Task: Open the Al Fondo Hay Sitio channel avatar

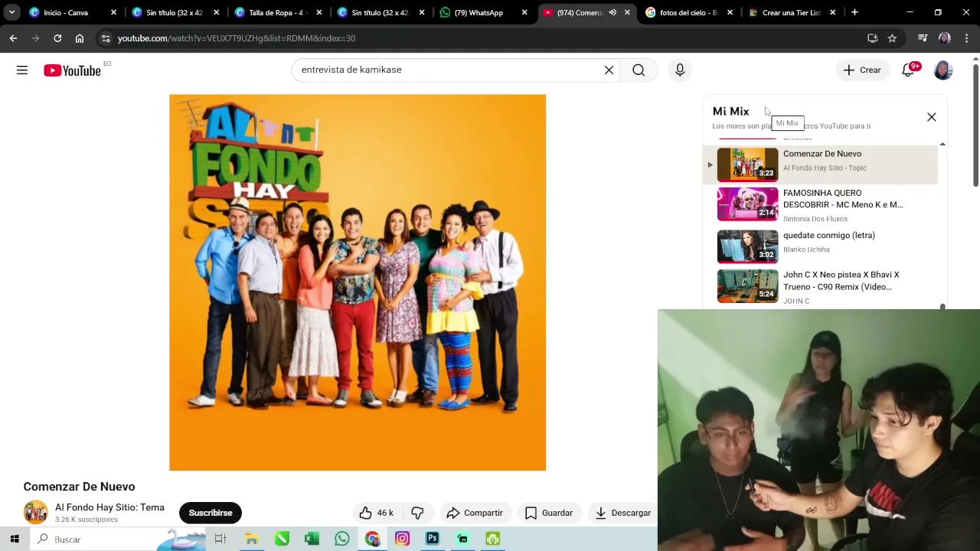Action: (x=35, y=512)
